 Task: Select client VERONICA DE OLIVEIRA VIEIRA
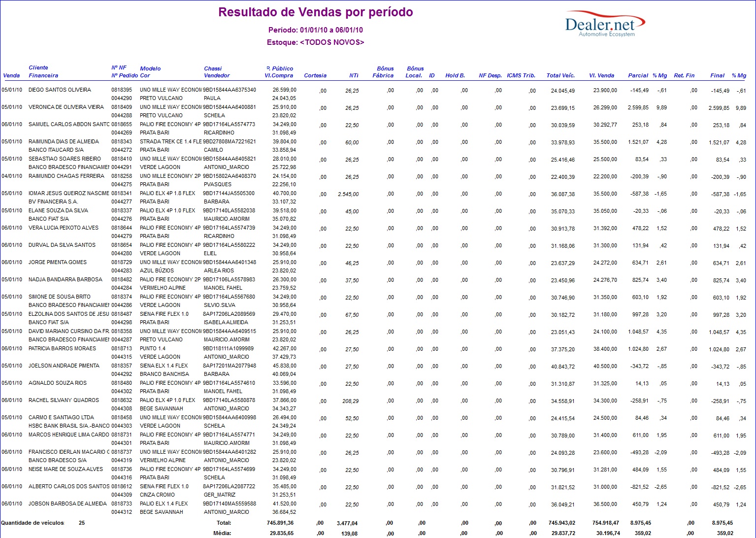[x=66, y=107]
